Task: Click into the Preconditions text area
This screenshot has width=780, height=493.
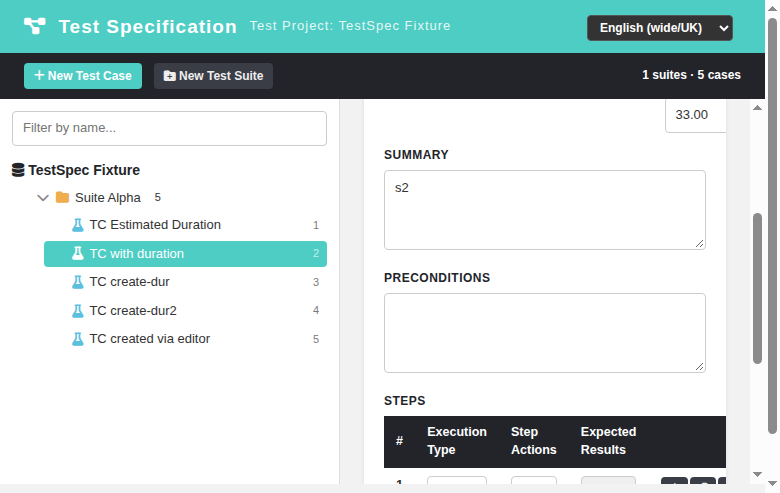Action: 545,333
